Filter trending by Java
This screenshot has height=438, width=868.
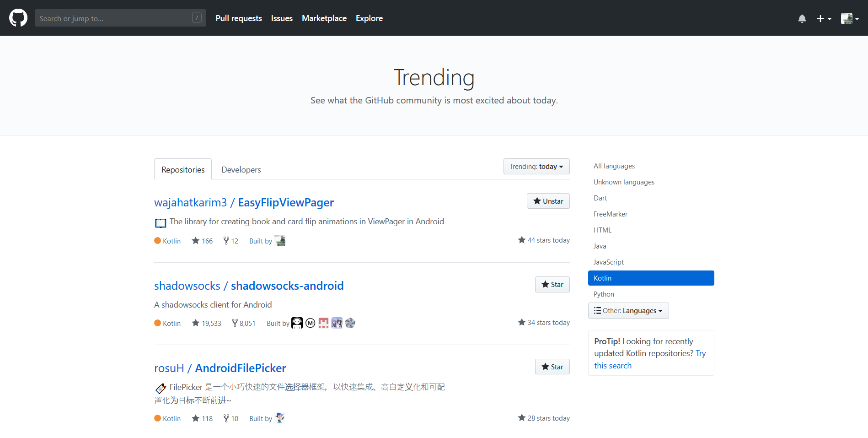coord(600,246)
